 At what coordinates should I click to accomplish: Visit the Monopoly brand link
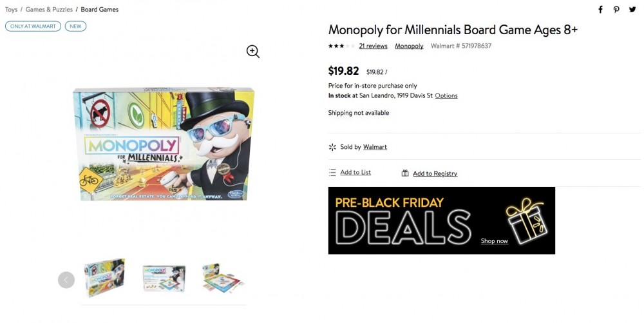pyautogui.click(x=409, y=46)
